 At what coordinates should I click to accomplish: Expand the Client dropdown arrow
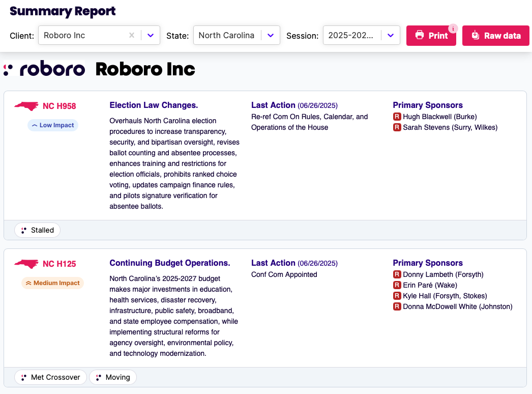[151, 35]
